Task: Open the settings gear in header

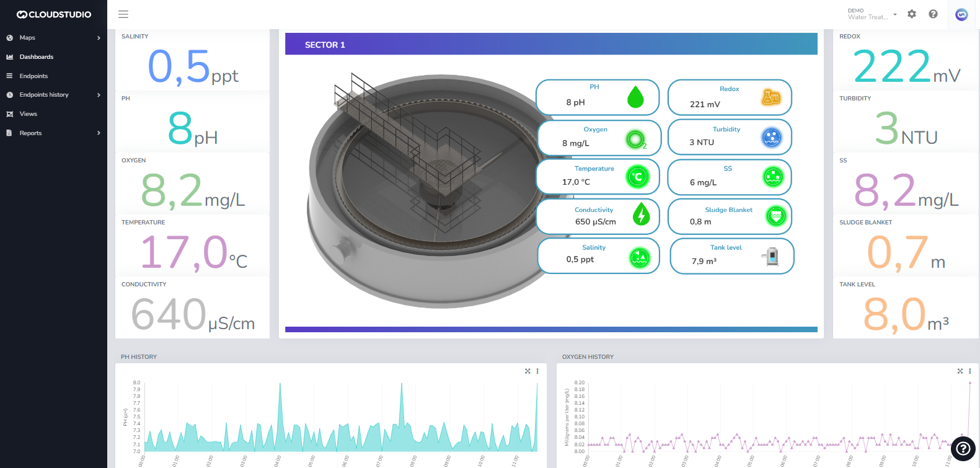Action: [x=911, y=14]
